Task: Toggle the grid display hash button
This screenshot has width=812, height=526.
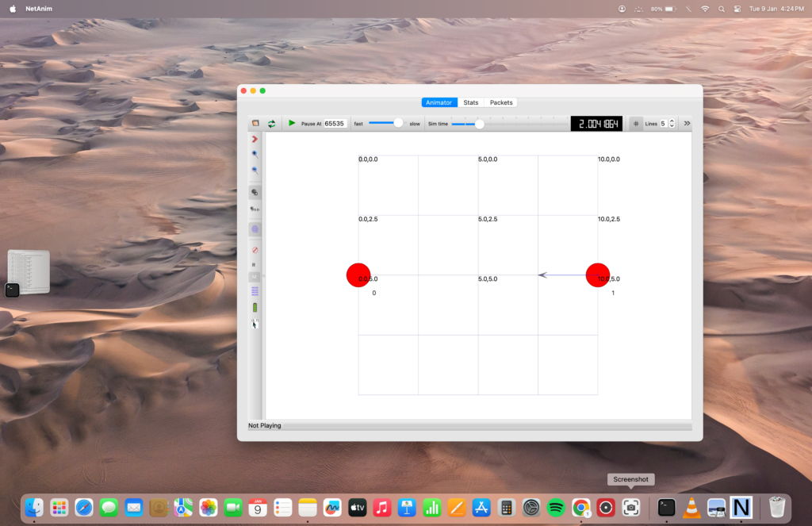Action: (636, 124)
